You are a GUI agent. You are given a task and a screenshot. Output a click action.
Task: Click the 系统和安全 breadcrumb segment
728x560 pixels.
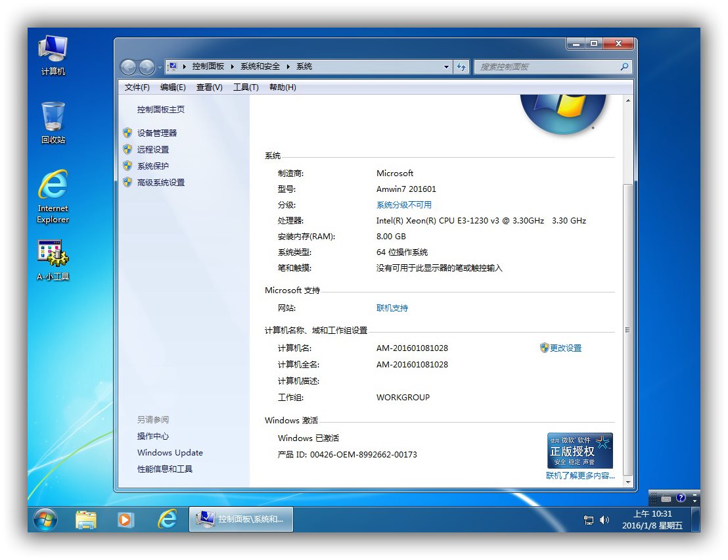(260, 66)
